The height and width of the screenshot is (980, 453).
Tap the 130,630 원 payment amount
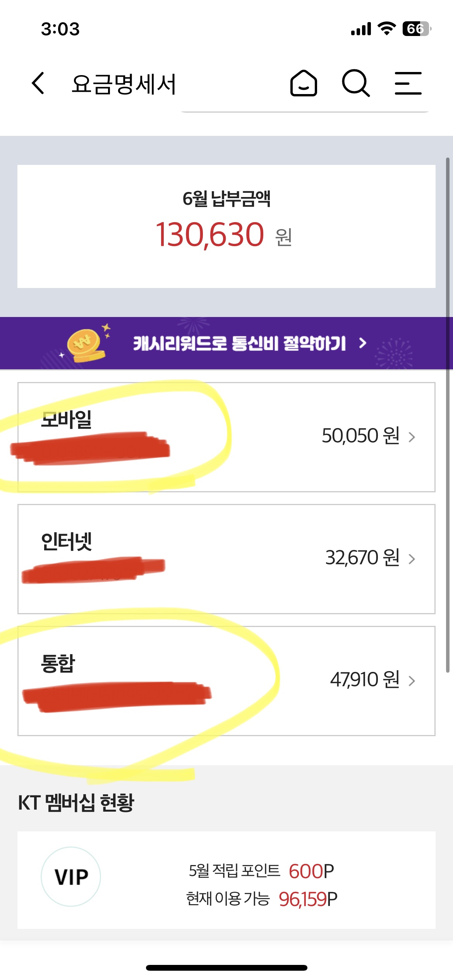tap(210, 235)
